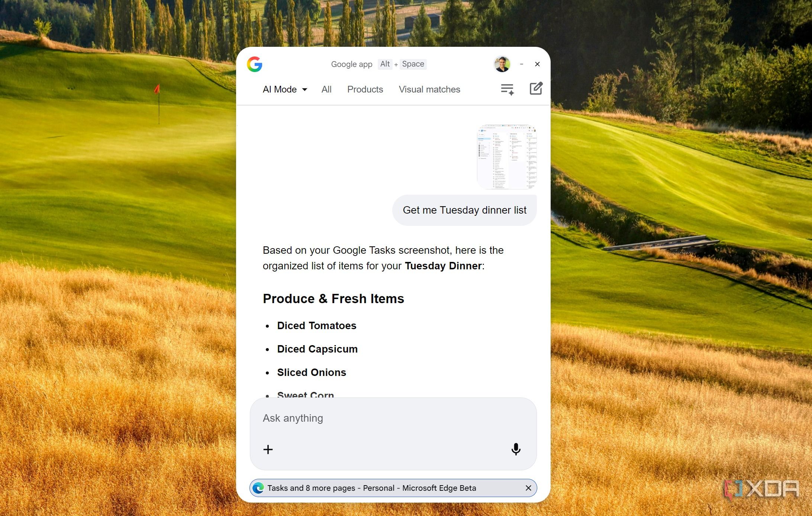Click the Diced Capsicum list item

point(318,349)
